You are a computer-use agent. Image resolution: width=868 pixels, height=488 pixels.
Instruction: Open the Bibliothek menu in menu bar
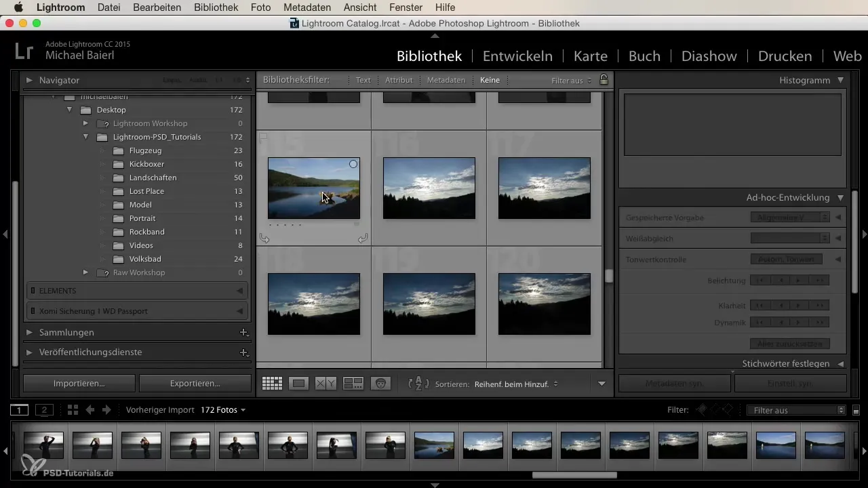tap(216, 7)
